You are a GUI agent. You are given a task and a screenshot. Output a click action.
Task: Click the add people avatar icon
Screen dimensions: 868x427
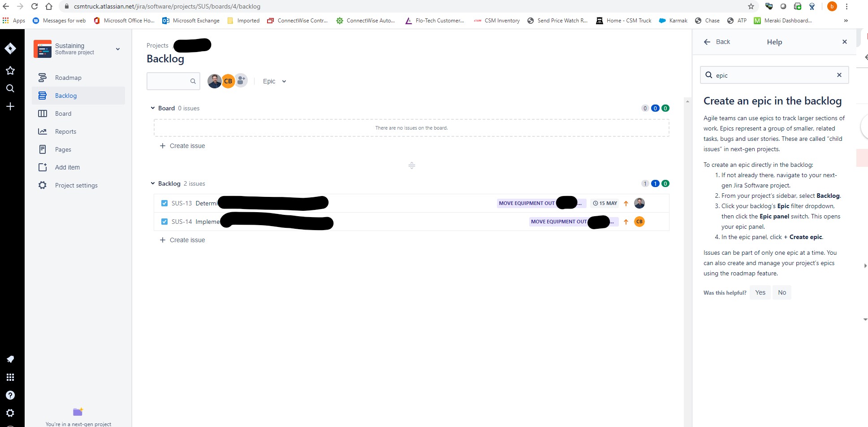click(x=241, y=81)
